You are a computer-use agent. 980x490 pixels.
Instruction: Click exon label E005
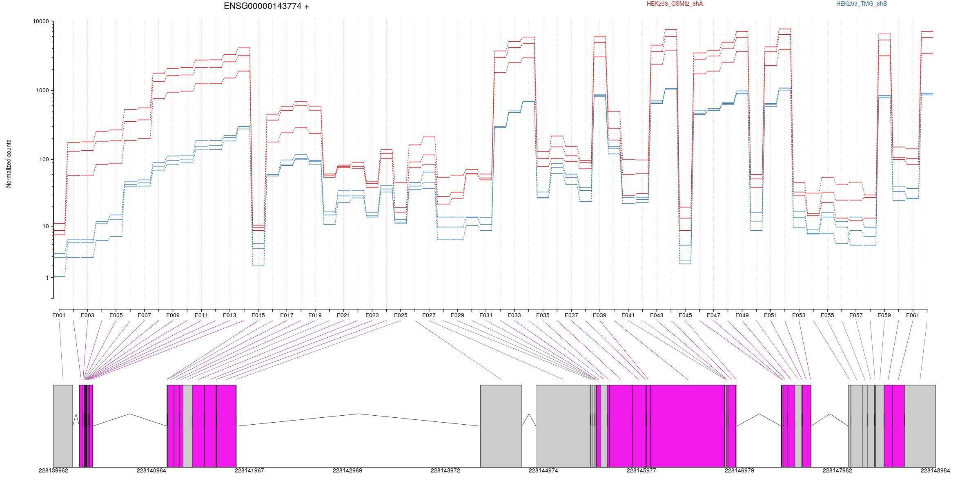tap(116, 315)
